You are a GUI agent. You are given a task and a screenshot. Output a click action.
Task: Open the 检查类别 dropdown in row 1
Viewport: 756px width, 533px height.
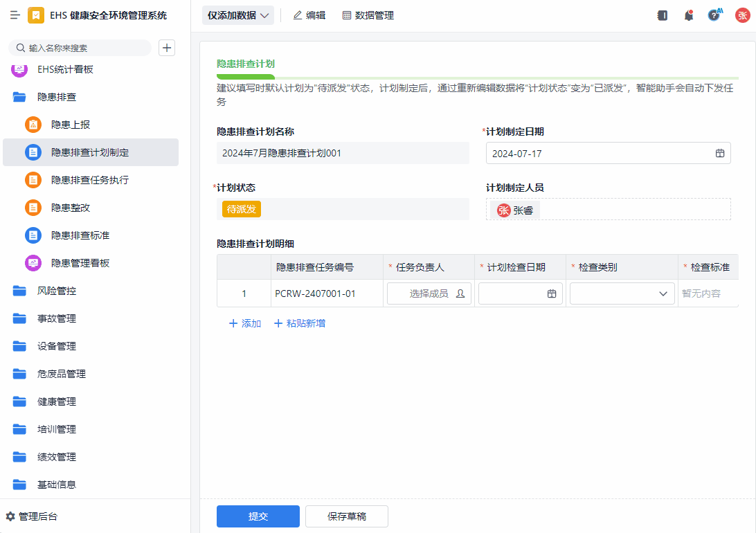point(622,293)
